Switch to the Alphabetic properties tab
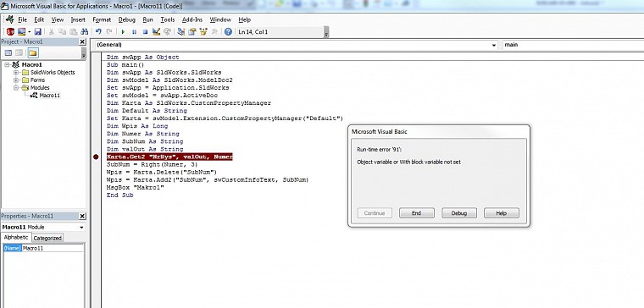 [16, 238]
